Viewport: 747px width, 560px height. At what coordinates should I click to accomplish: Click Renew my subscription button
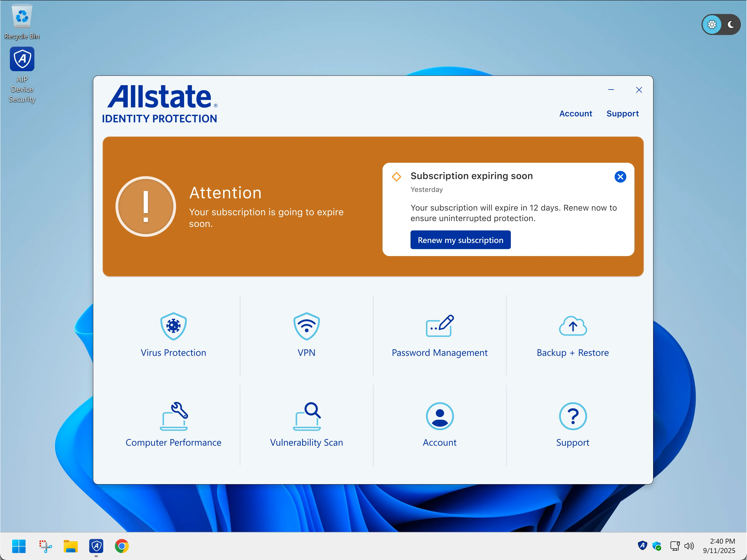click(x=460, y=240)
